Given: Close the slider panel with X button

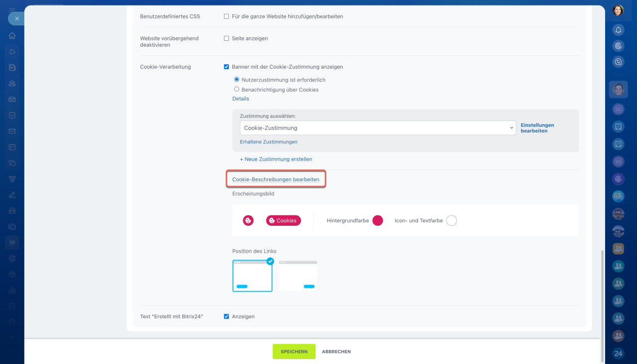Looking at the screenshot, I should click(x=16, y=18).
